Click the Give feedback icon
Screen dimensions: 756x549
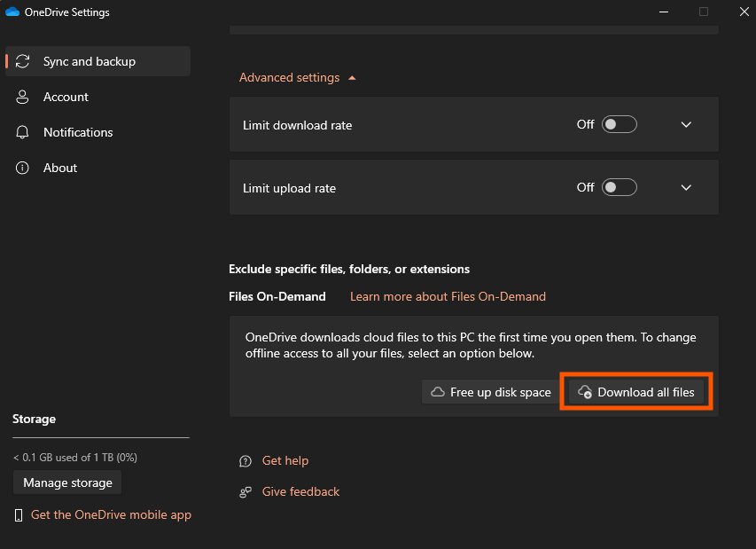(246, 492)
